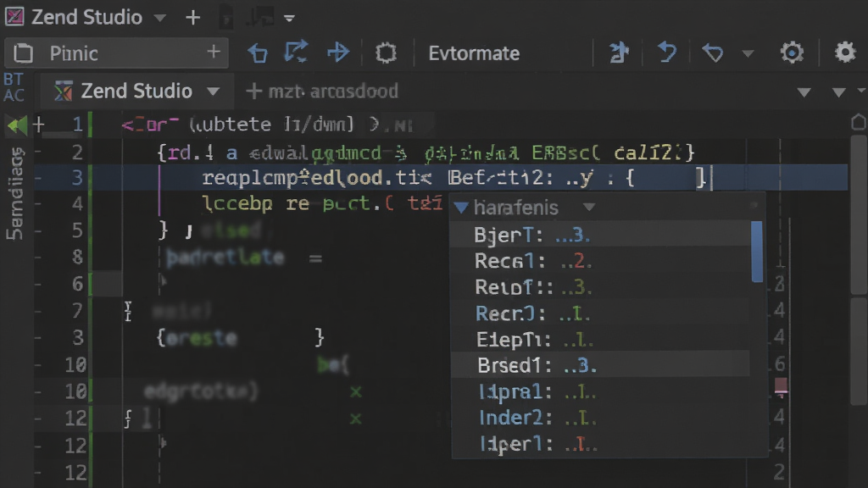Click the code text on line 2

coord(426,152)
